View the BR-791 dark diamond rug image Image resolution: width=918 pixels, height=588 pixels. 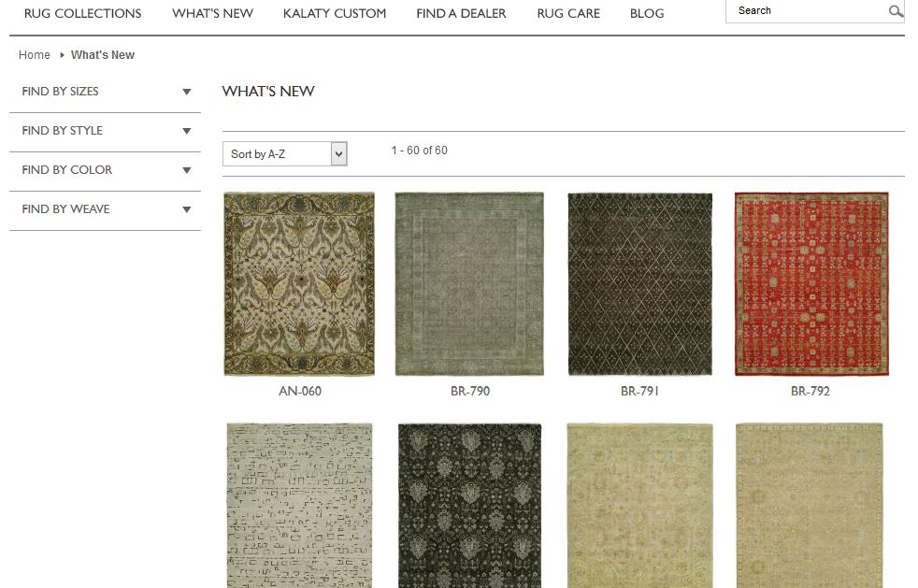[x=640, y=284]
